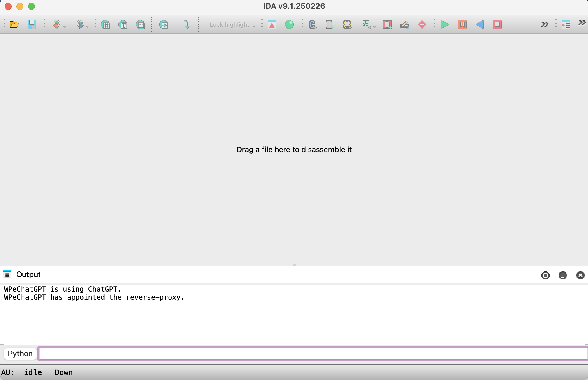The height and width of the screenshot is (380, 588).
Task: Open the hex view toolbar icon
Action: point(106,24)
